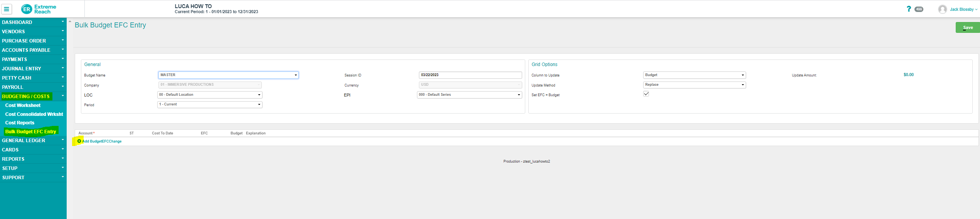Open the Accounts Payable menu
The height and width of the screenshot is (219, 980).
pos(26,50)
